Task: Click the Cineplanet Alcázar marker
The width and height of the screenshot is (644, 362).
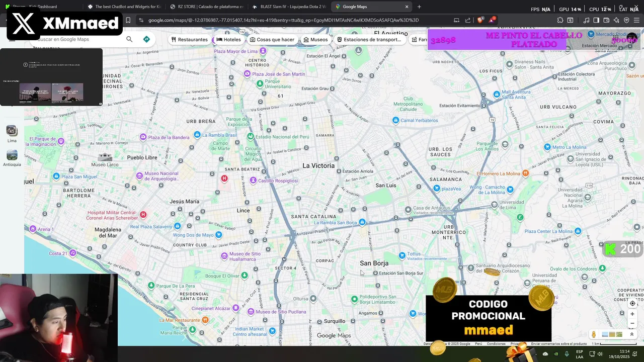Action: [x=235, y=308]
